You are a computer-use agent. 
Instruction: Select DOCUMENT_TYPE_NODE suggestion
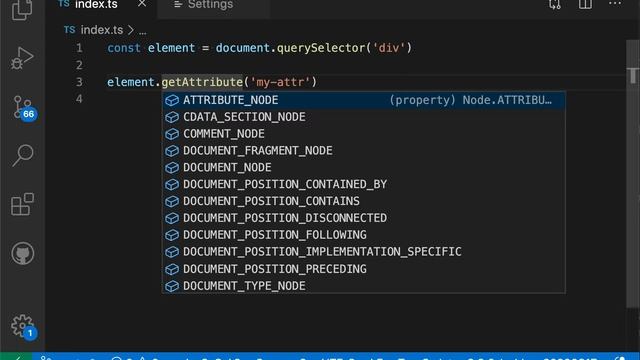(x=364, y=286)
